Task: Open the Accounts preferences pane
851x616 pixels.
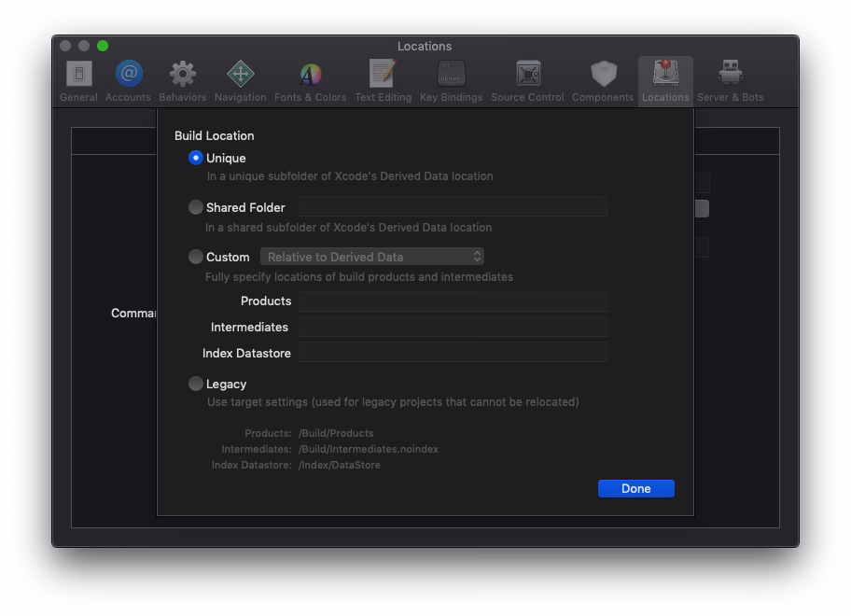Action: (x=128, y=74)
